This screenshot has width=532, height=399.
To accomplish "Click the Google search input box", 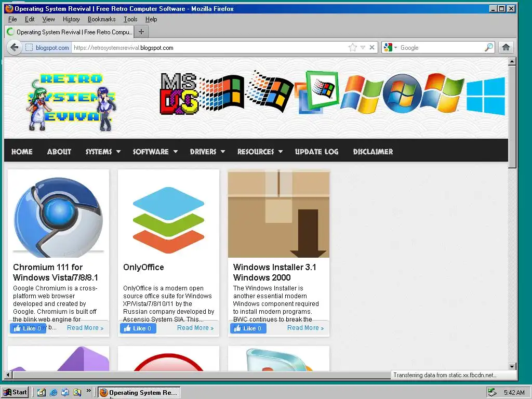I will click(x=441, y=48).
